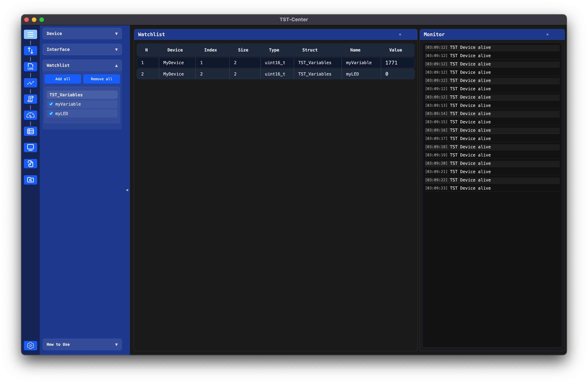Viewport: 588px width, 383px height.
Task: Minimize the TST-Center window
Action: coord(34,20)
